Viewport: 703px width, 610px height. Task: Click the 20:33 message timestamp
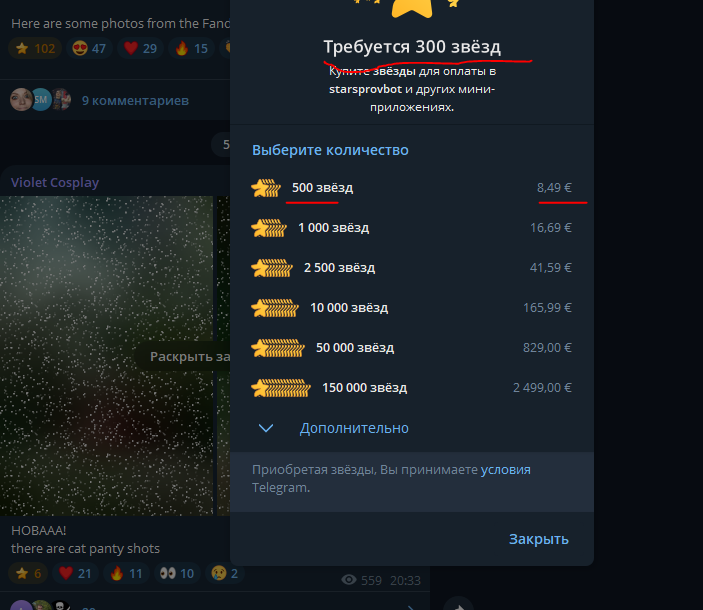click(405, 580)
